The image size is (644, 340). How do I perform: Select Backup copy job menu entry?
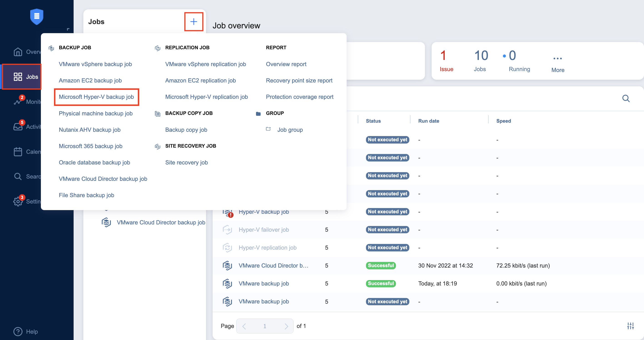(186, 130)
